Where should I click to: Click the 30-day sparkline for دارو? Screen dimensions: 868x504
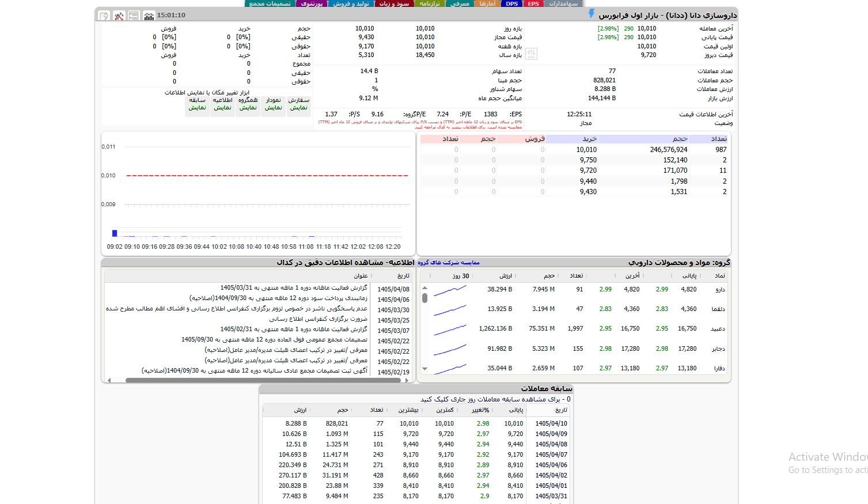(450, 290)
